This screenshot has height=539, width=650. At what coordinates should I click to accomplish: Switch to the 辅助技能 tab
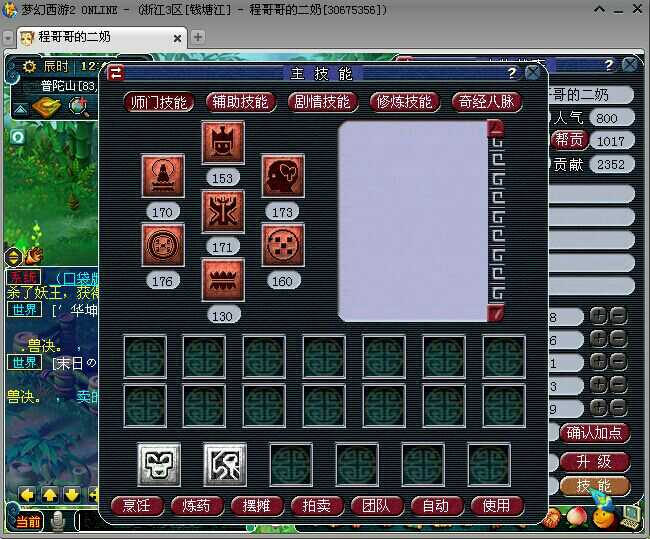click(x=239, y=102)
